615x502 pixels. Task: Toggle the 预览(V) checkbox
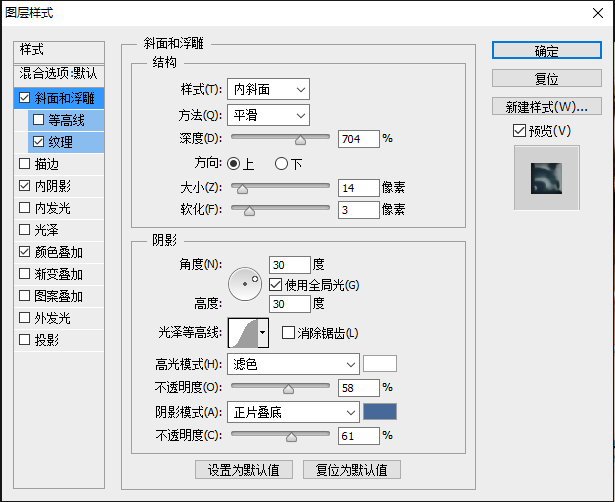tap(519, 131)
